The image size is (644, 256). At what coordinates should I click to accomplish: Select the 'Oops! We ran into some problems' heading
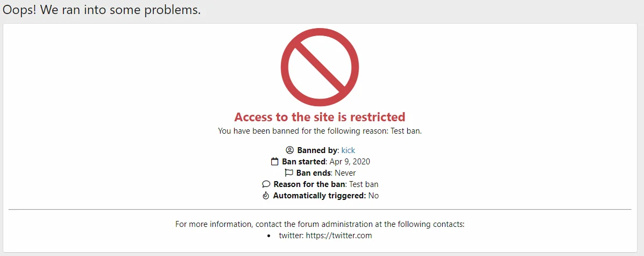tap(102, 10)
